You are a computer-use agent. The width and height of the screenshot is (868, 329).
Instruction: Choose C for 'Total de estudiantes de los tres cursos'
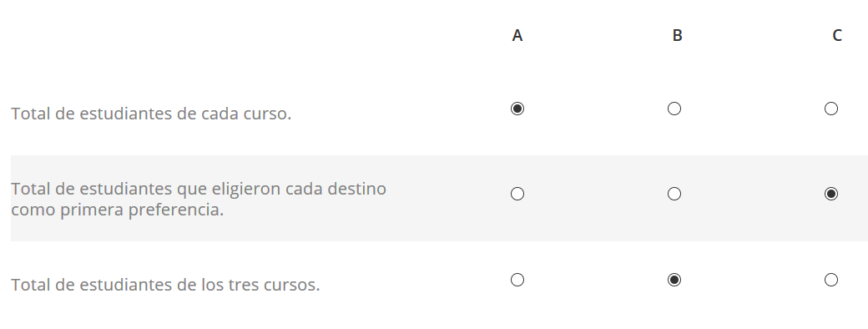831,280
